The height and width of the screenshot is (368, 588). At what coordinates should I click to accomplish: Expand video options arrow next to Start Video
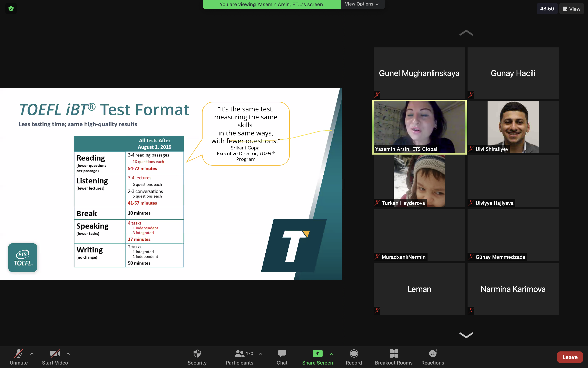pos(68,354)
